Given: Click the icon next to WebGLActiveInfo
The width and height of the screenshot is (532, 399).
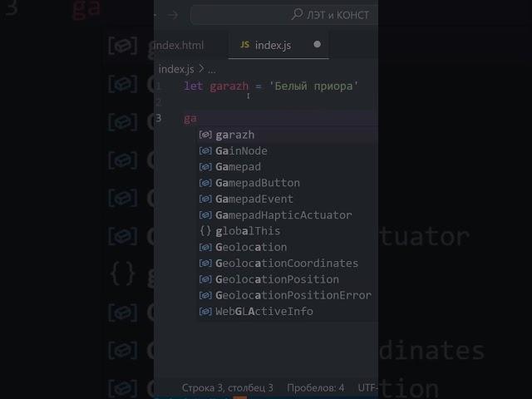Looking at the screenshot, I should click(x=206, y=312).
